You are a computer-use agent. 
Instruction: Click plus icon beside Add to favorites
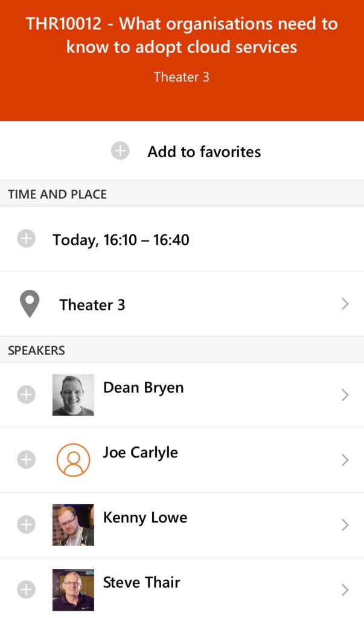120,151
